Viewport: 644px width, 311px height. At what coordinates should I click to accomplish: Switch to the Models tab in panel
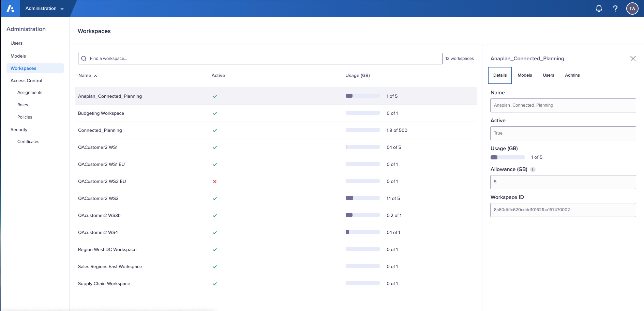pyautogui.click(x=525, y=75)
